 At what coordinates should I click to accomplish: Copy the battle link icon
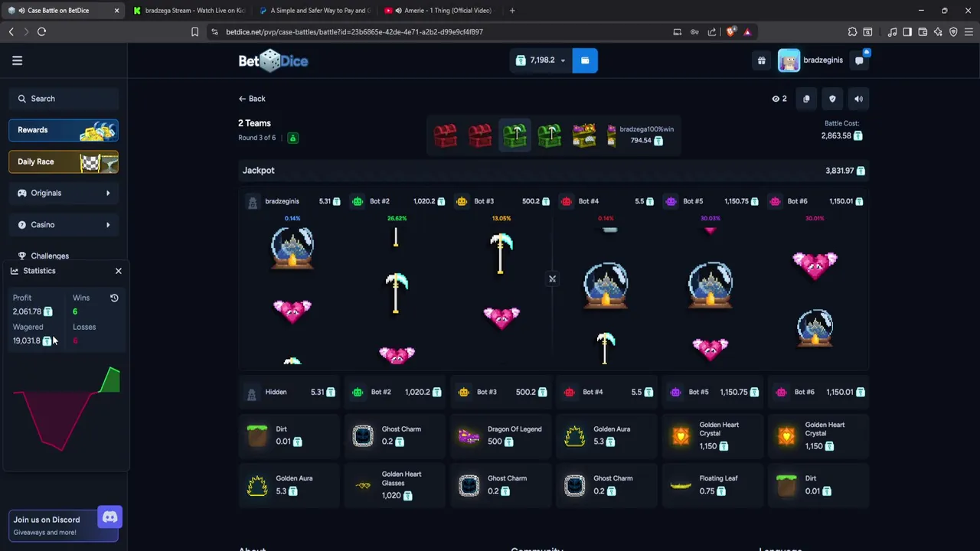tap(806, 99)
